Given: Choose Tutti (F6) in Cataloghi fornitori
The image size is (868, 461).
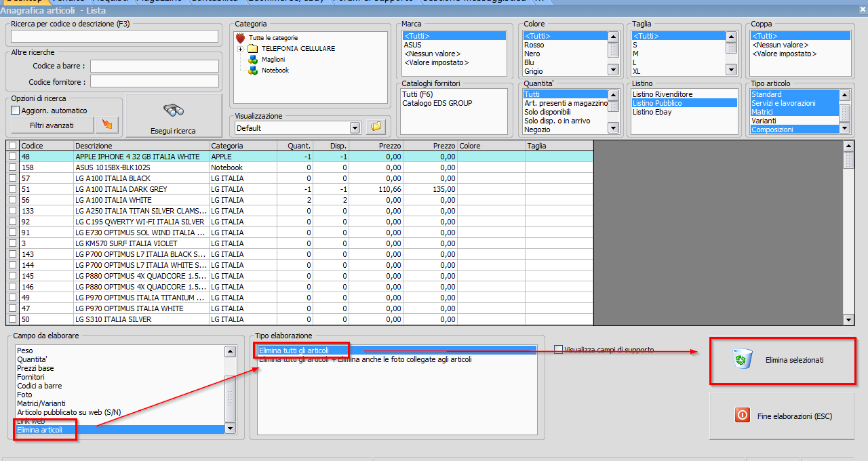Looking at the screenshot, I should (454, 94).
